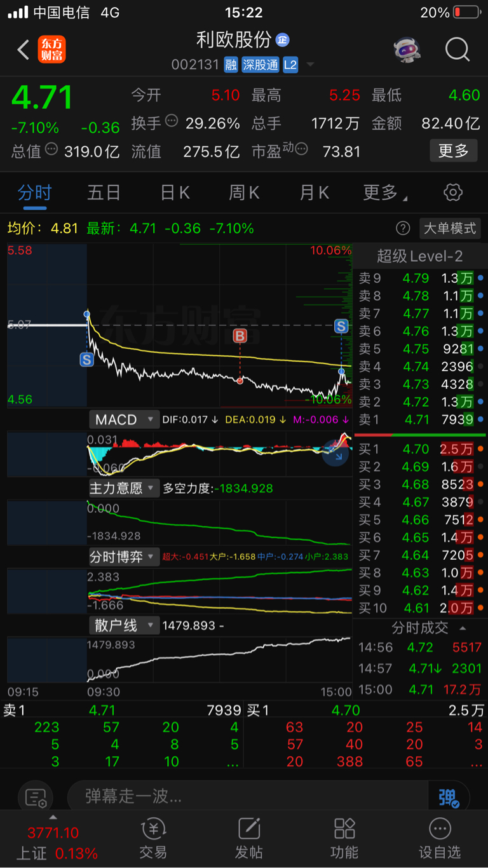Tap the 14:57 trade record row
This screenshot has width=488, height=868.
pyautogui.click(x=419, y=668)
